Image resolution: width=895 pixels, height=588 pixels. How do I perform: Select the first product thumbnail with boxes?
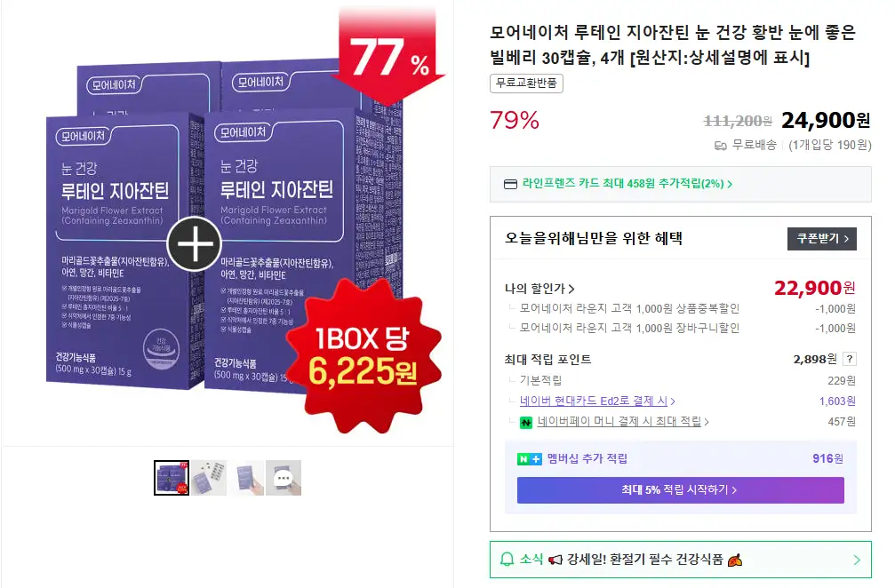[172, 478]
